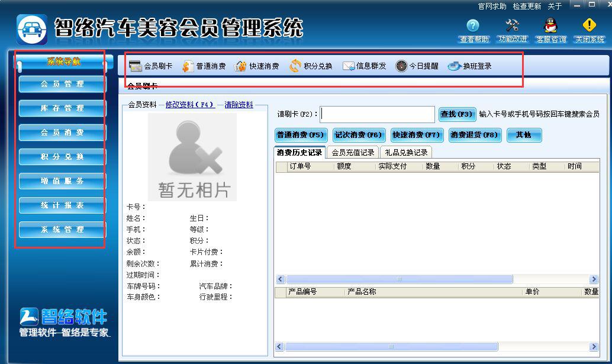Click the 功能改进 tools icon
This screenshot has width=612, height=364.
(x=512, y=25)
